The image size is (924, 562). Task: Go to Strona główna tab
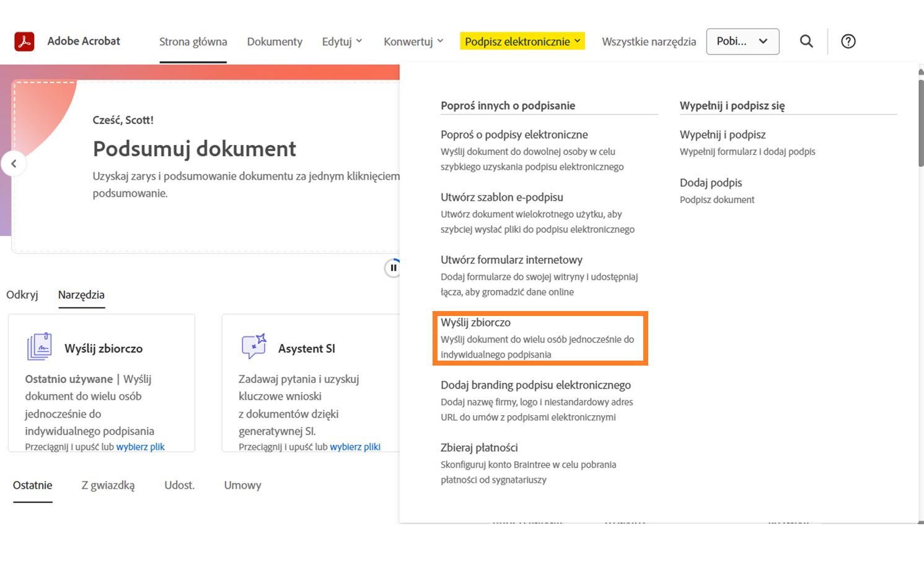193,42
